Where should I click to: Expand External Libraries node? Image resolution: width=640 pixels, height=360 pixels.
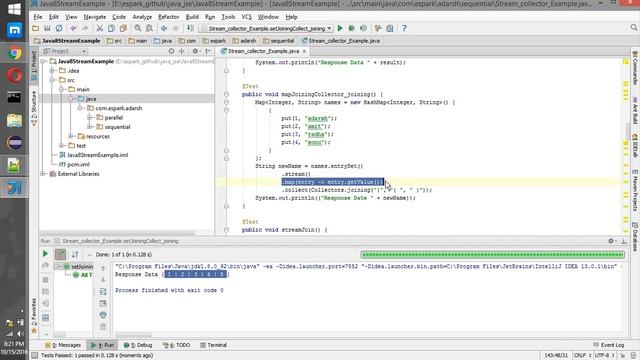[43, 174]
